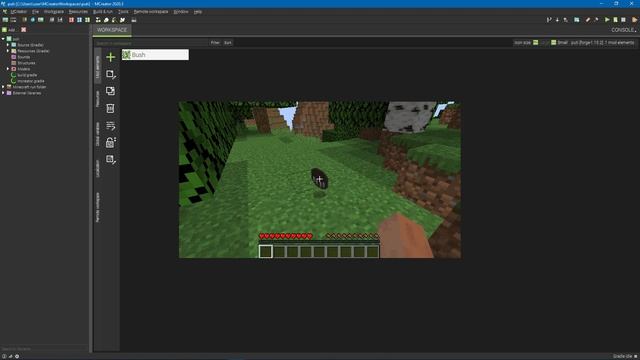Click the red X icon in the project browser
640x360 pixels.
coord(24,30)
